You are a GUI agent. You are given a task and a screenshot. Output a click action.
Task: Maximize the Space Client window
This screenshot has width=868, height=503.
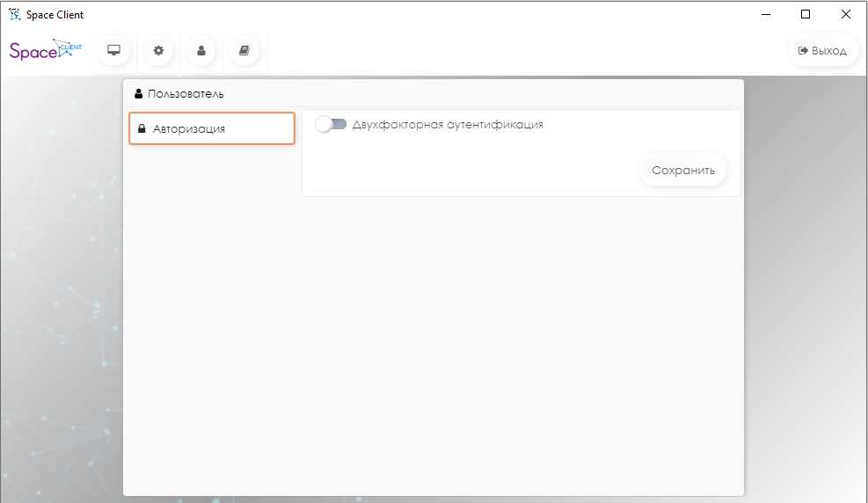806,14
